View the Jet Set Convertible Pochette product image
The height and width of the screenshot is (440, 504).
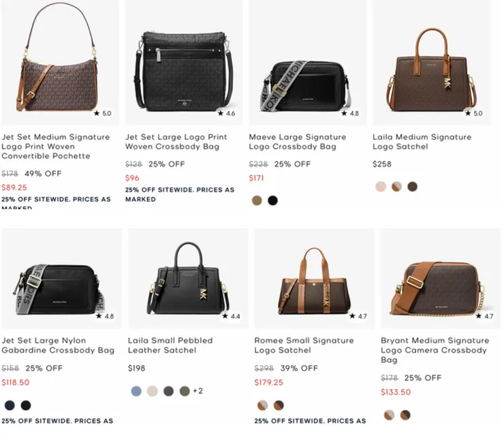59,63
